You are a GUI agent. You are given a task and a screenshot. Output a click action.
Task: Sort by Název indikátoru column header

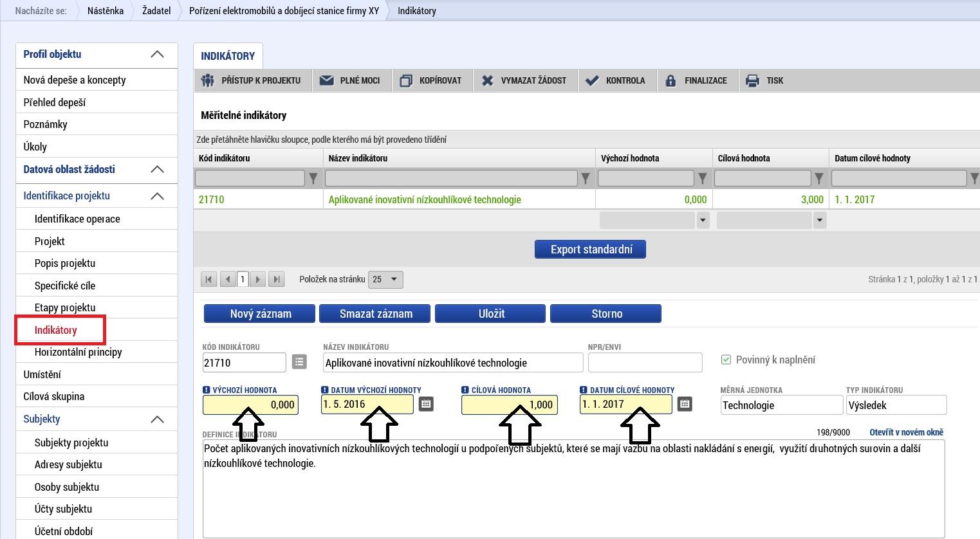(x=459, y=158)
